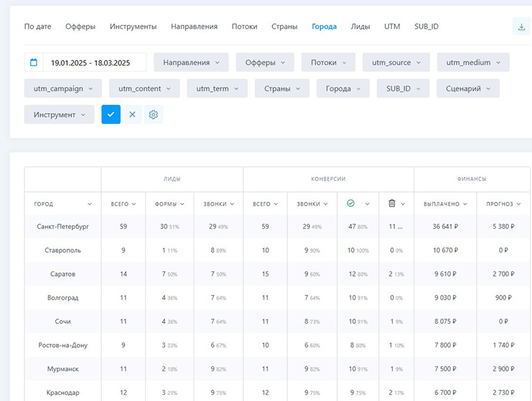Screen dimensions: 532x401
Task: Click the Волгоград city cell
Action: (x=63, y=297)
